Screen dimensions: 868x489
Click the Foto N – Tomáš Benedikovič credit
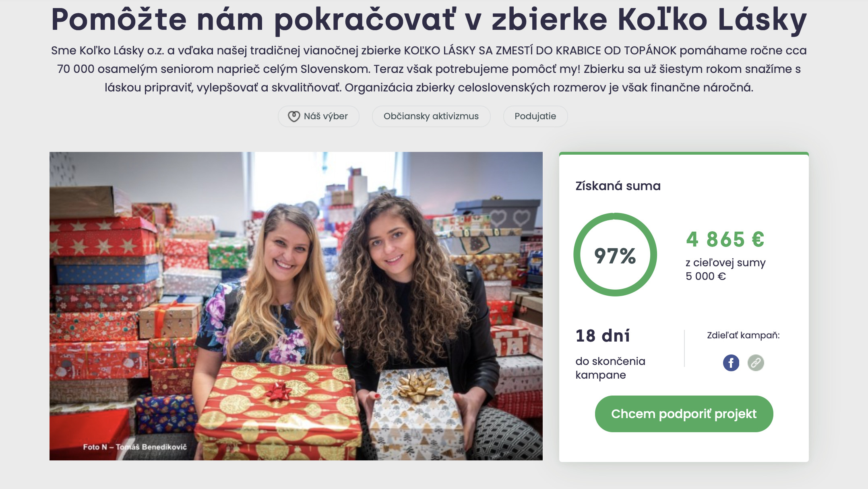tap(135, 447)
